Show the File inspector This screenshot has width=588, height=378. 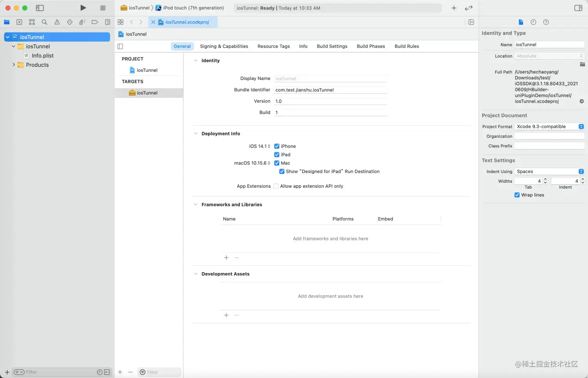[x=521, y=22]
